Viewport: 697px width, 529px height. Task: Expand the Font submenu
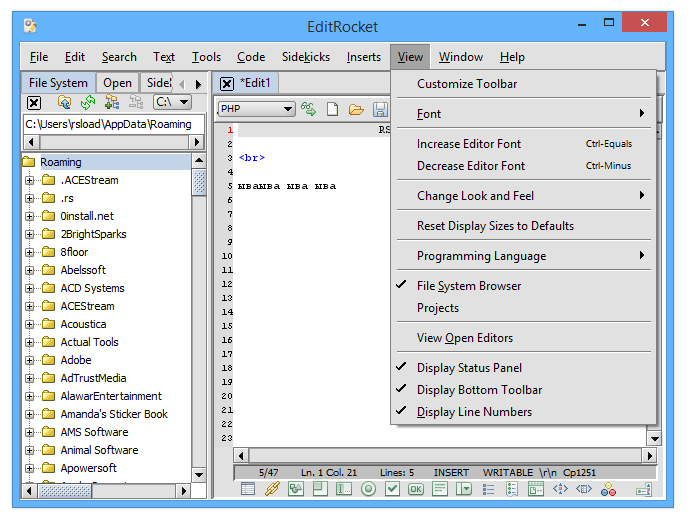(x=524, y=114)
